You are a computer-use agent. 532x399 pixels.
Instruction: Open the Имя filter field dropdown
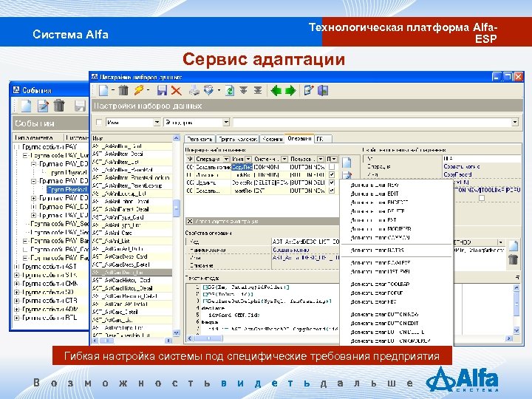[x=157, y=122]
